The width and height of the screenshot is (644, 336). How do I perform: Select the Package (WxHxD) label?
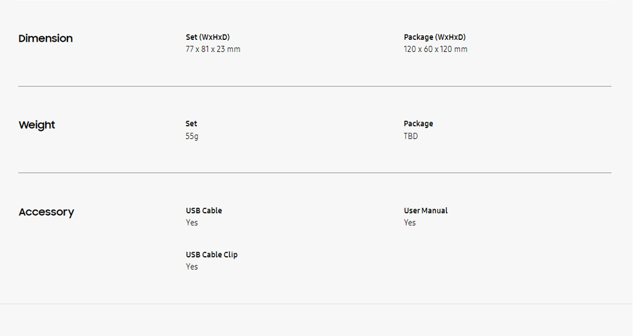tap(435, 38)
